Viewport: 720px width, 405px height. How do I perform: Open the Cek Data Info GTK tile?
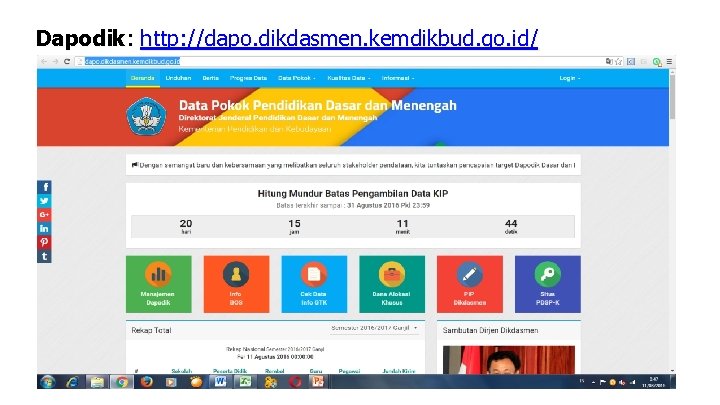click(314, 284)
